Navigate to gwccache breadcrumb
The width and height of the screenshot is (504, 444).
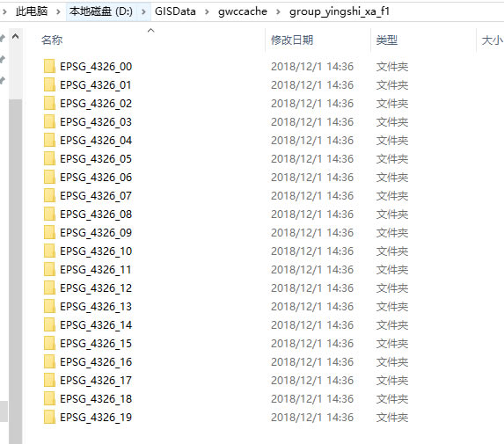[243, 11]
